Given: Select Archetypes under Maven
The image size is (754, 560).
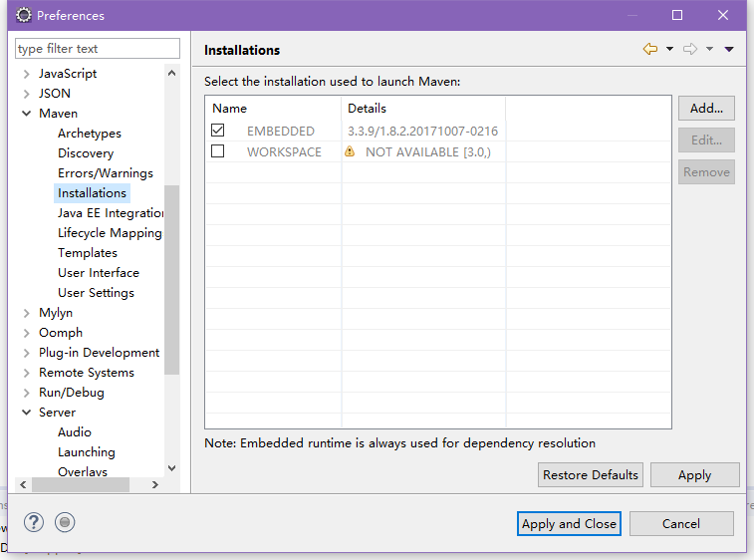Looking at the screenshot, I should (90, 134).
